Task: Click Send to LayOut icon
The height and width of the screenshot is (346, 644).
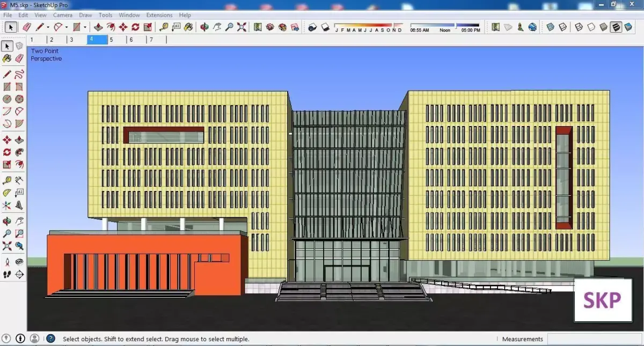Action: click(x=295, y=27)
